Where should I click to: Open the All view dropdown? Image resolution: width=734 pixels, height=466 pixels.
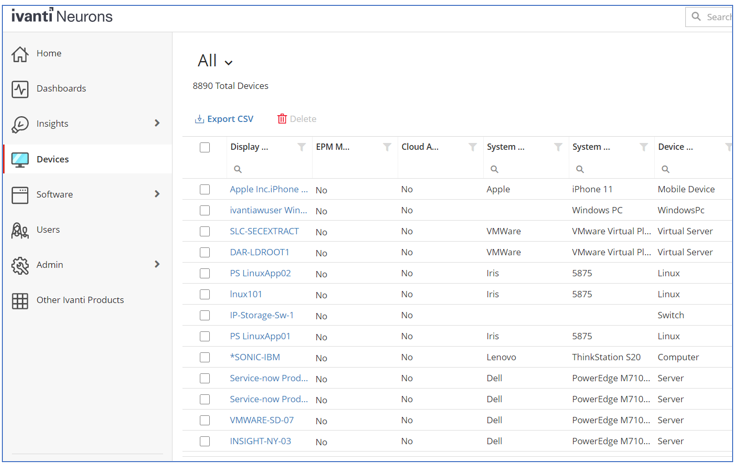pyautogui.click(x=216, y=62)
